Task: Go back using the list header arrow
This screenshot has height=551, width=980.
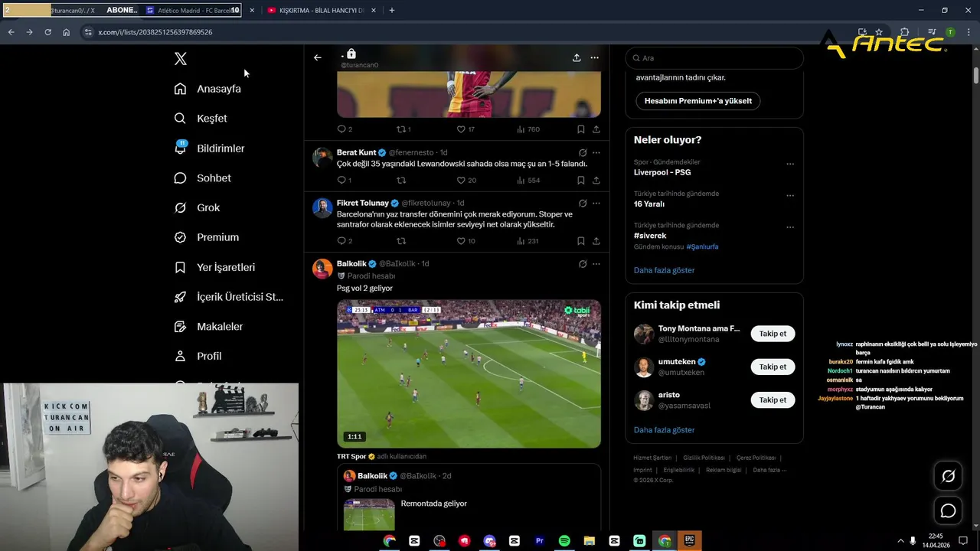Action: point(318,57)
